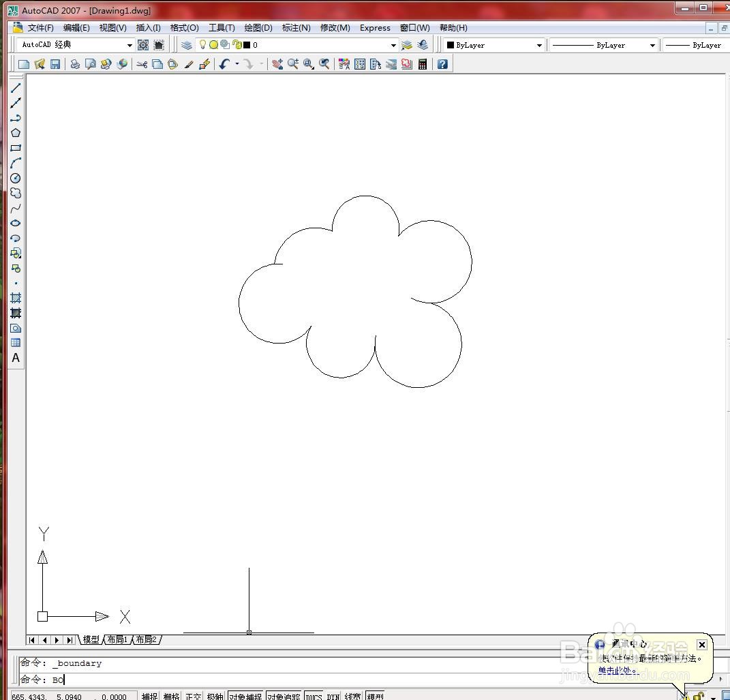Click the 单击此处 link in notification balloon

(617, 670)
